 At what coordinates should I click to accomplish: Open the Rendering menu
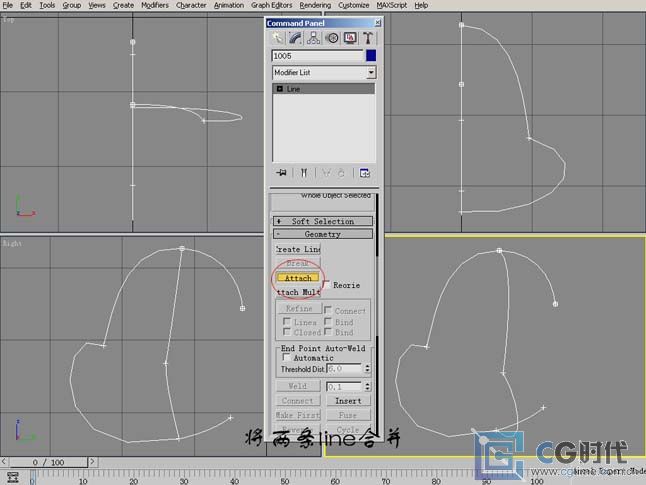click(315, 5)
